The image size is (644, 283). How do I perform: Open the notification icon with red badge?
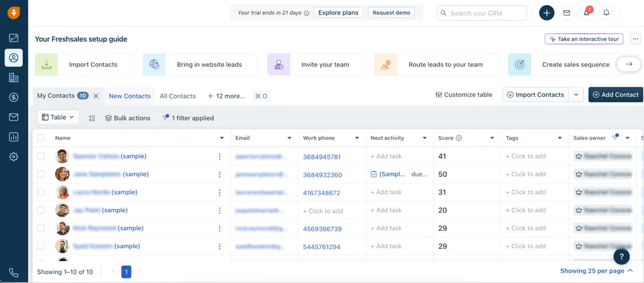[x=587, y=13]
